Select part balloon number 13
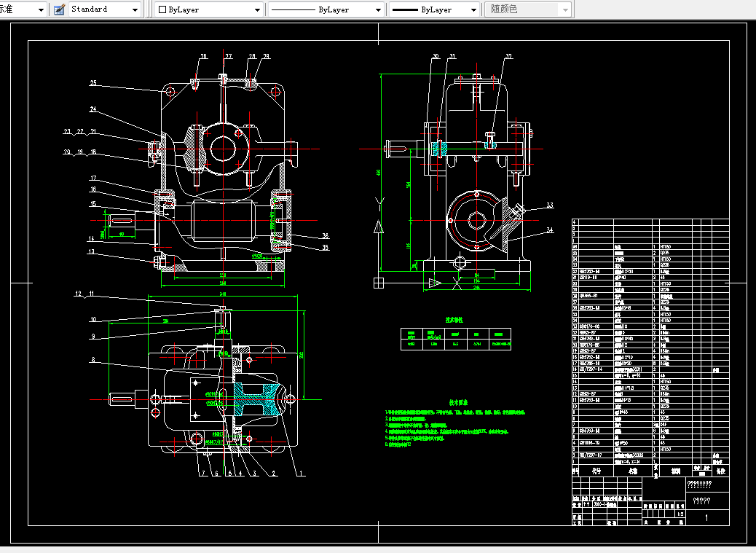This screenshot has height=553, width=756. 91,251
